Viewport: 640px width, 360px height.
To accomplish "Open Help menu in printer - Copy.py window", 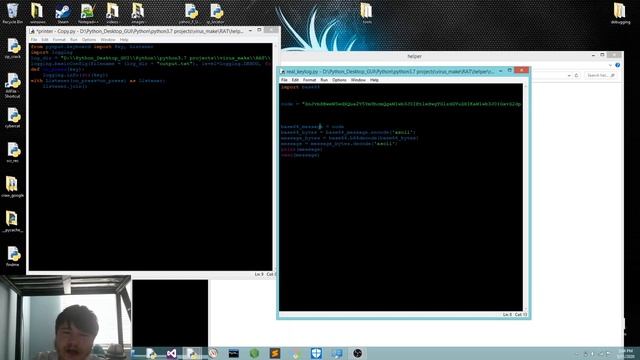I will tap(124, 40).
